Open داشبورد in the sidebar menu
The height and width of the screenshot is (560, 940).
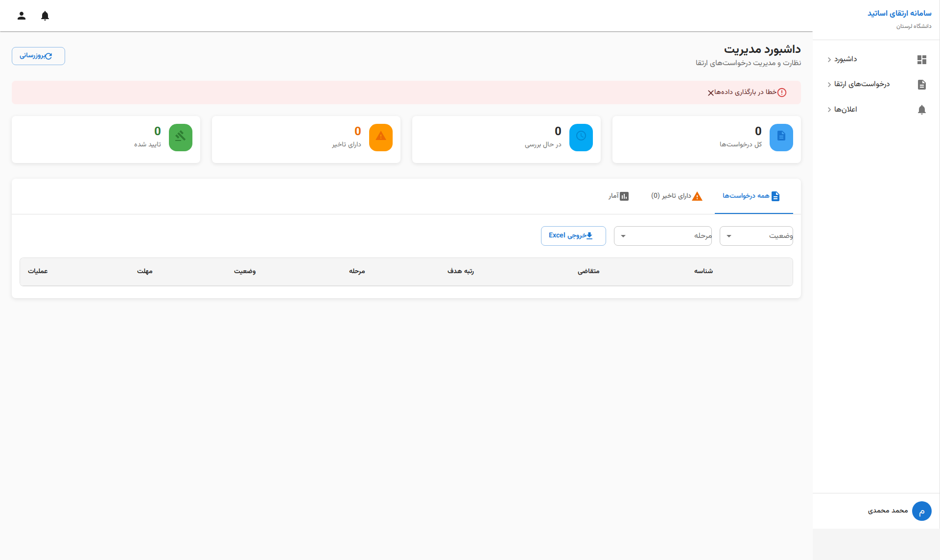coord(876,60)
